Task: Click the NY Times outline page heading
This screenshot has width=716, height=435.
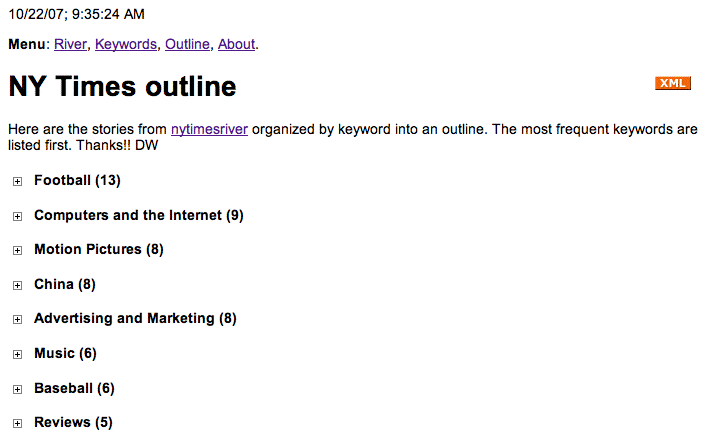Action: (x=122, y=87)
